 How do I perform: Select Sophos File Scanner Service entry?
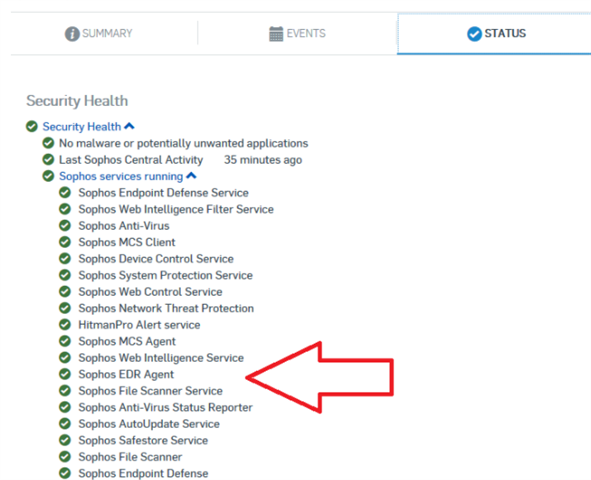tap(150, 391)
